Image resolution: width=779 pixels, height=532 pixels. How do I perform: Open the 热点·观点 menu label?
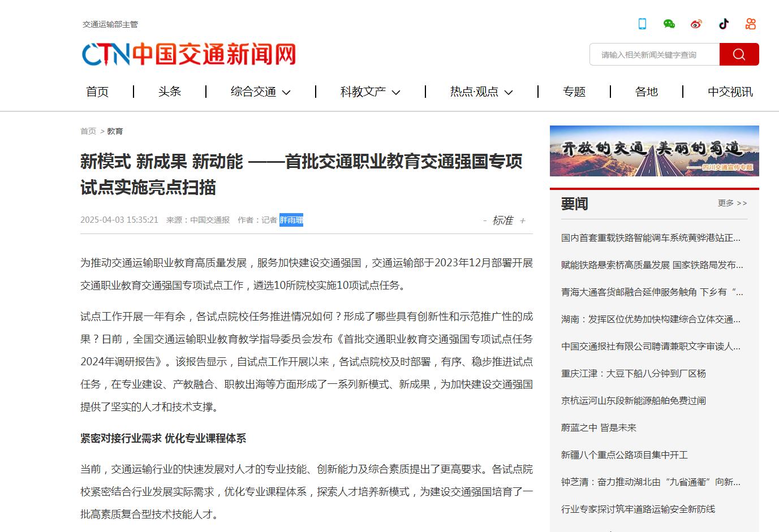pos(474,92)
